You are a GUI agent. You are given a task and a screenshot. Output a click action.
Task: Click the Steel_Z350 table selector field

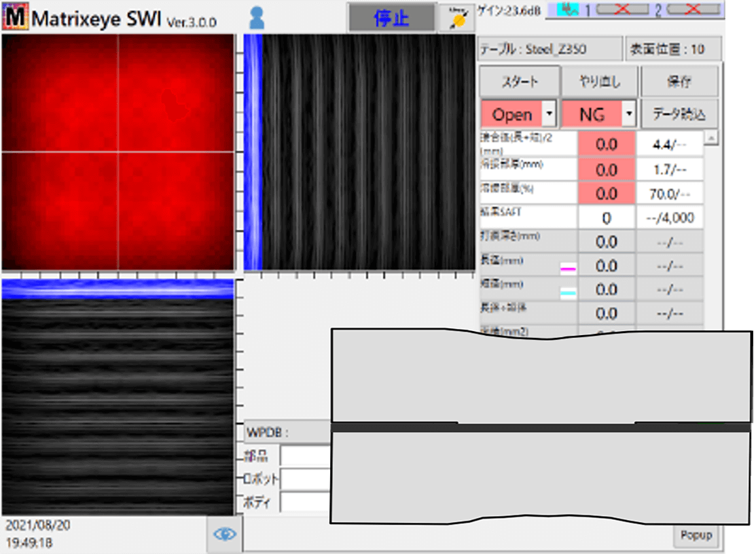(550, 50)
